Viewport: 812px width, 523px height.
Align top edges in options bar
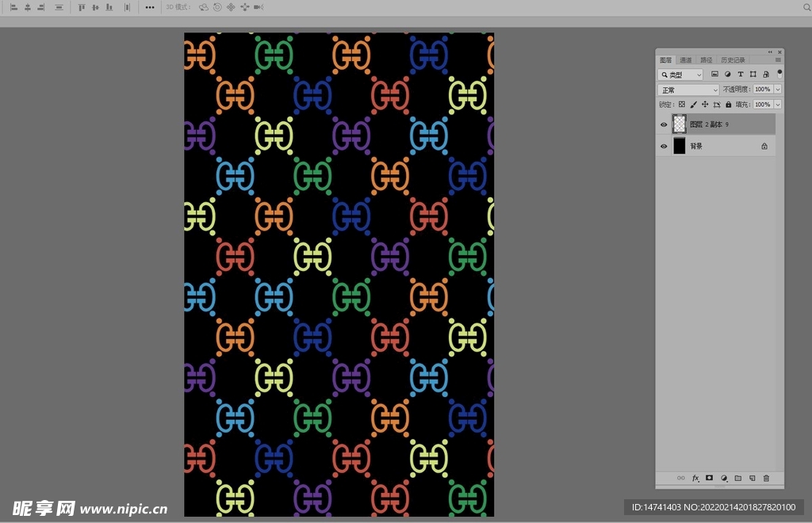(x=82, y=7)
